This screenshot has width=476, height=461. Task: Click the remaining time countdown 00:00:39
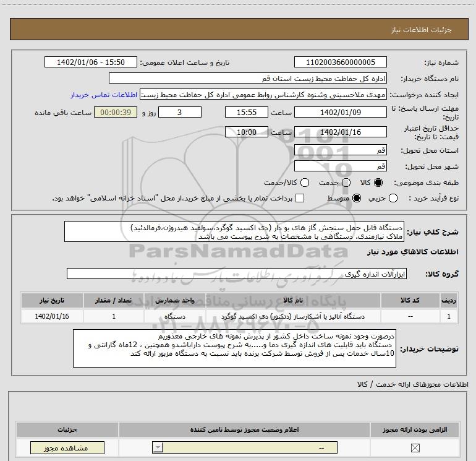116,112
